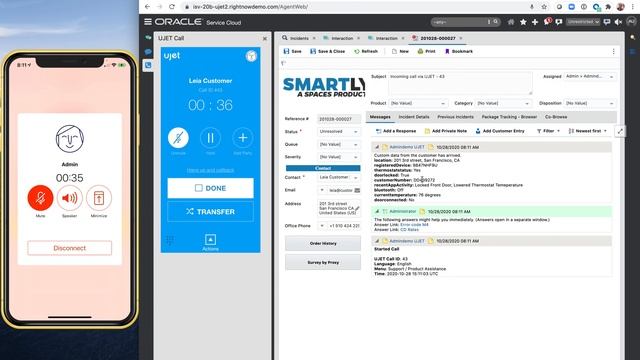The height and width of the screenshot is (360, 640).
Task: Click Add Private Note
Action: (x=445, y=131)
